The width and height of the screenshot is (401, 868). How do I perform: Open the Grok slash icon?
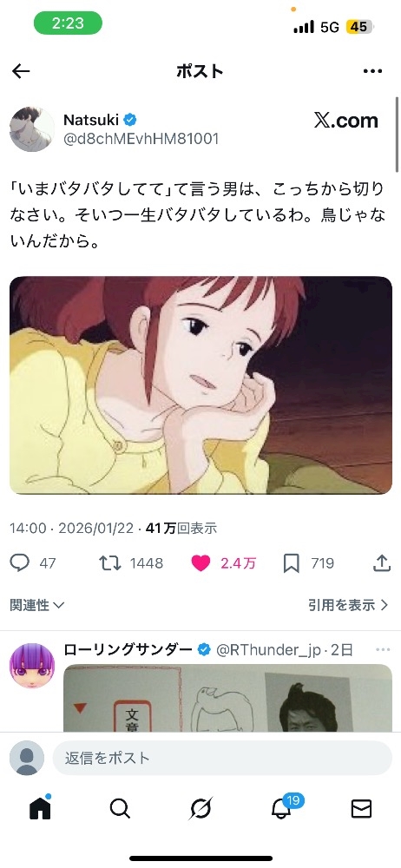[x=200, y=809]
